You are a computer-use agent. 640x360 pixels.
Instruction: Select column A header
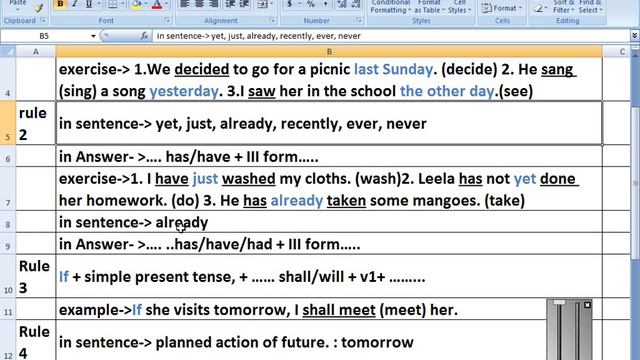tap(36, 51)
